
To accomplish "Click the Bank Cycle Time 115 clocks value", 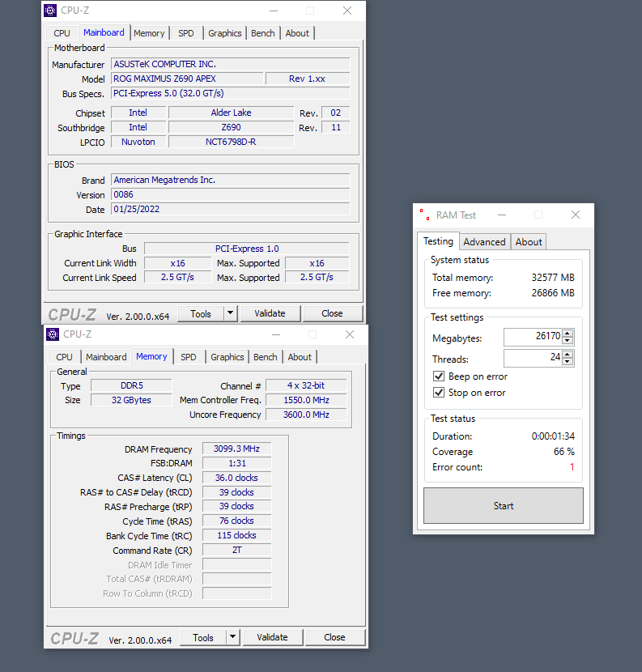I will click(x=236, y=535).
